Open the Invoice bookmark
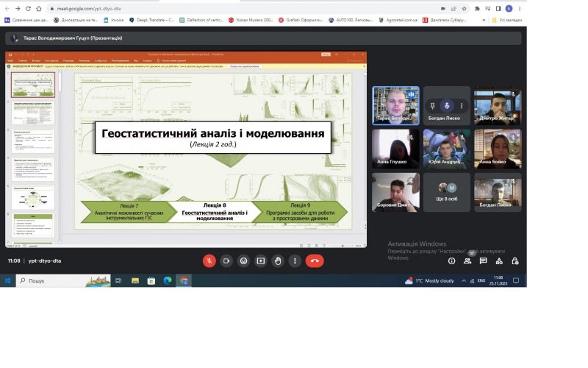Image resolution: width=588 pixels, height=368 pixels. coord(114,21)
